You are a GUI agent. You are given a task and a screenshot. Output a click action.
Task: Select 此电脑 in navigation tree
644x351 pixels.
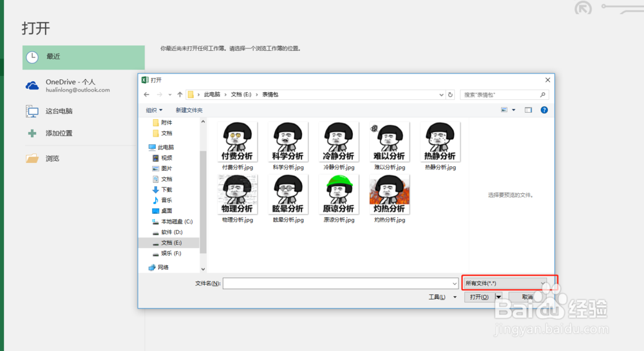point(162,147)
